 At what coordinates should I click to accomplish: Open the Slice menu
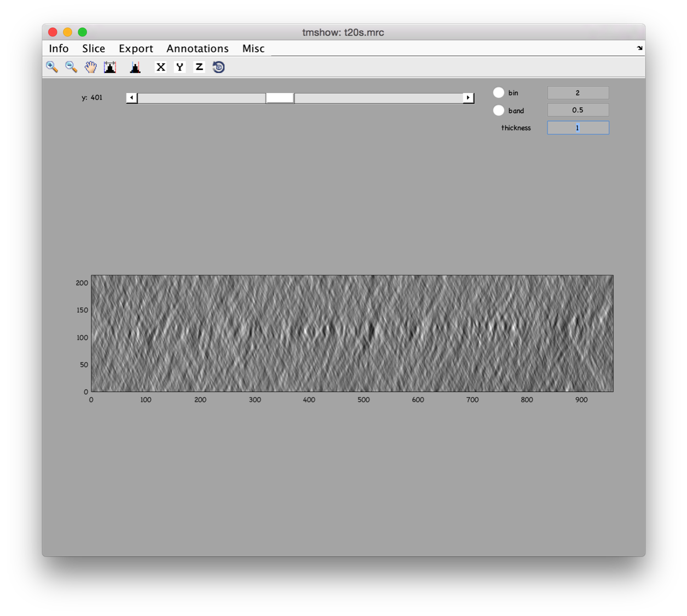coord(94,48)
